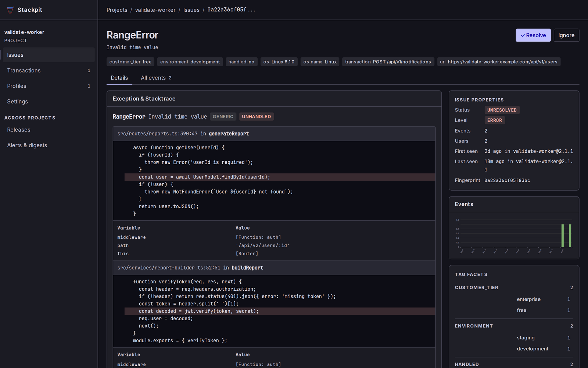
Task: Click the Resolve button
Action: 533,35
